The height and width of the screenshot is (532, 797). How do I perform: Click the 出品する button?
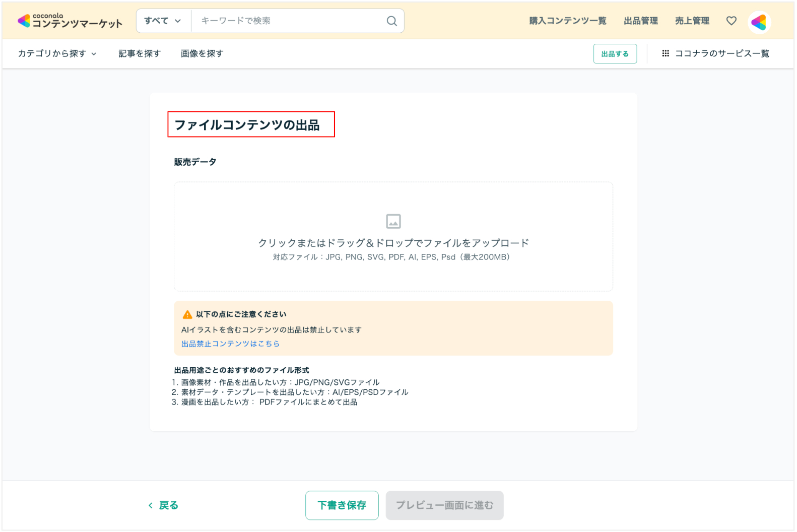tap(615, 54)
